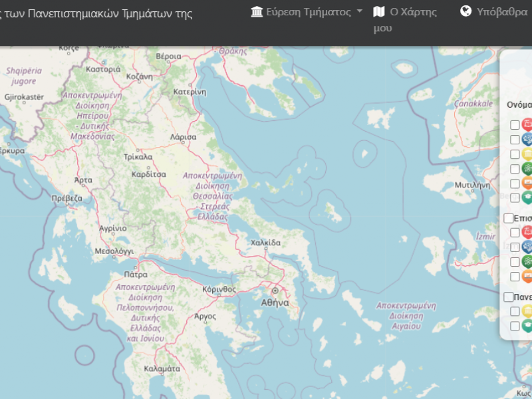This screenshot has height=399, width=532.
Task: Enable the first checkbox under the Ονόμα heading
Action: 515,125
